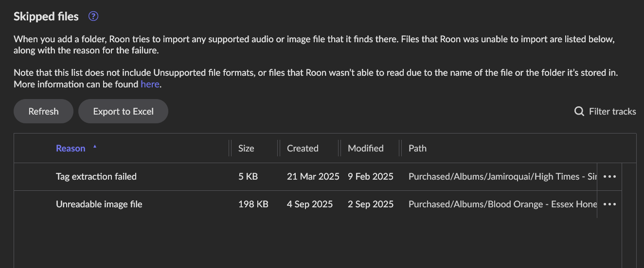Sort by the Created column header
Image resolution: width=644 pixels, height=268 pixels.
point(303,149)
